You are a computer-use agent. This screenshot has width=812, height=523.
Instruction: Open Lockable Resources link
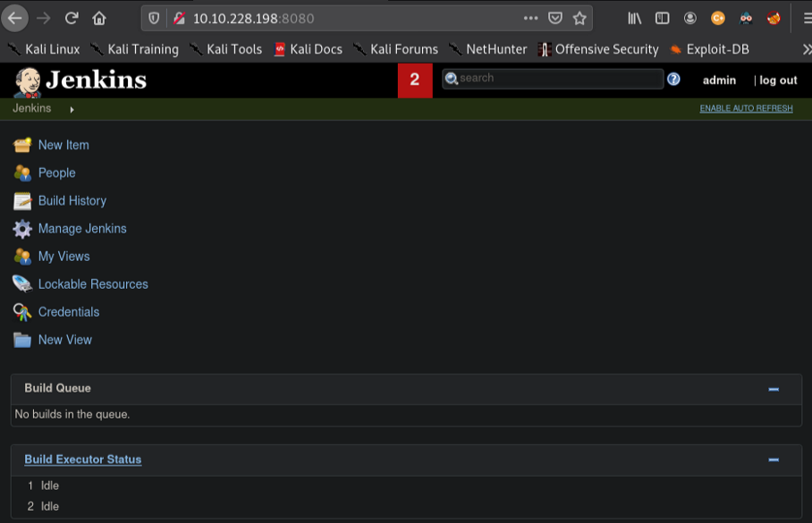coord(93,284)
